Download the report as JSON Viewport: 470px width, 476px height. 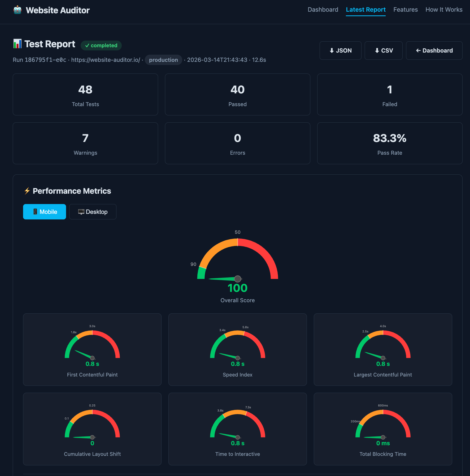tap(340, 50)
